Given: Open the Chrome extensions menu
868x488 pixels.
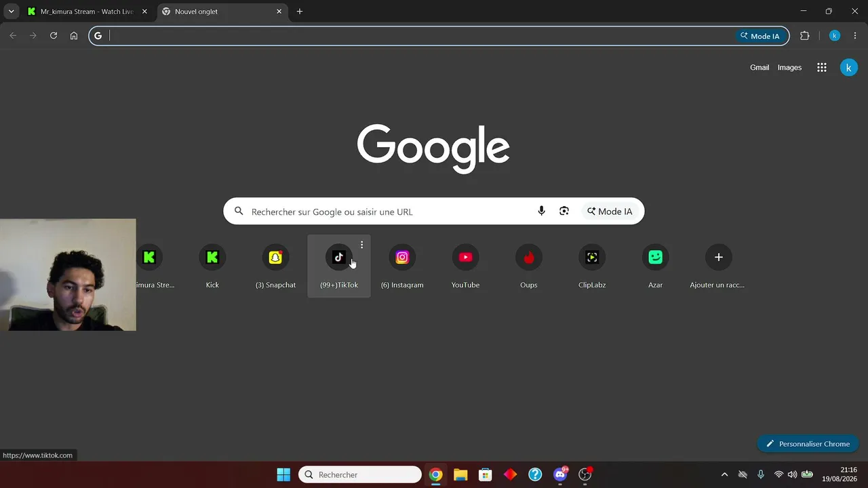Looking at the screenshot, I should click(x=805, y=36).
